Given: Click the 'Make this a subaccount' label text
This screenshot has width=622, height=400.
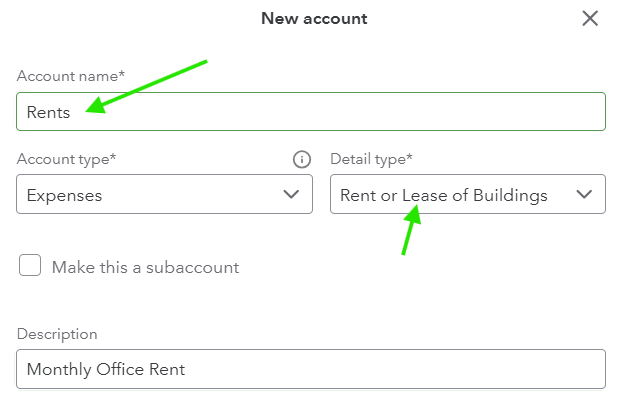Looking at the screenshot, I should coord(145,267).
